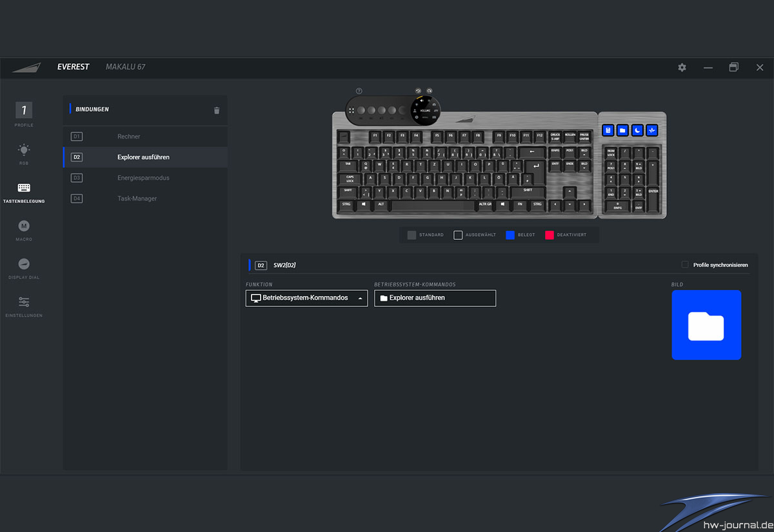Select the folder display key on numpad
774x532 pixels.
pos(623,130)
